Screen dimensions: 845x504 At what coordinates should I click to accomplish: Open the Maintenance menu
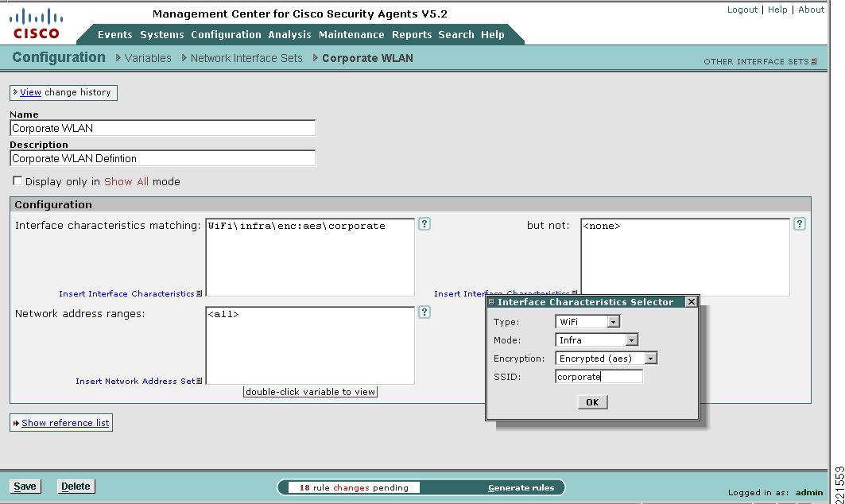[351, 34]
